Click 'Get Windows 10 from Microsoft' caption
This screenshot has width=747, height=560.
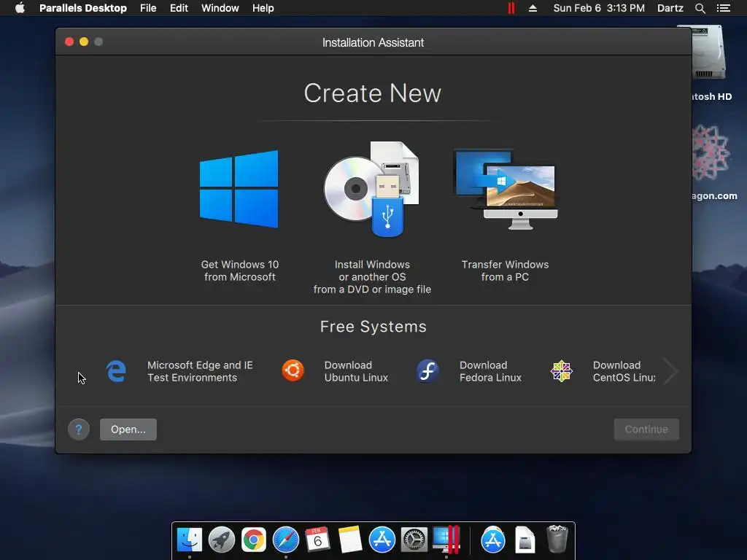[239, 271]
